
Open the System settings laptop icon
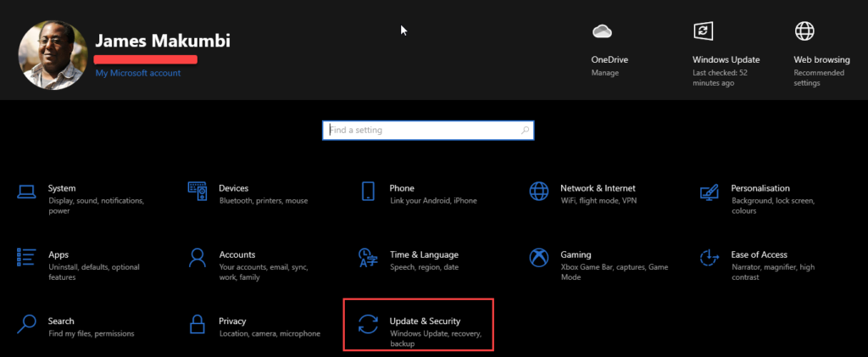26,192
